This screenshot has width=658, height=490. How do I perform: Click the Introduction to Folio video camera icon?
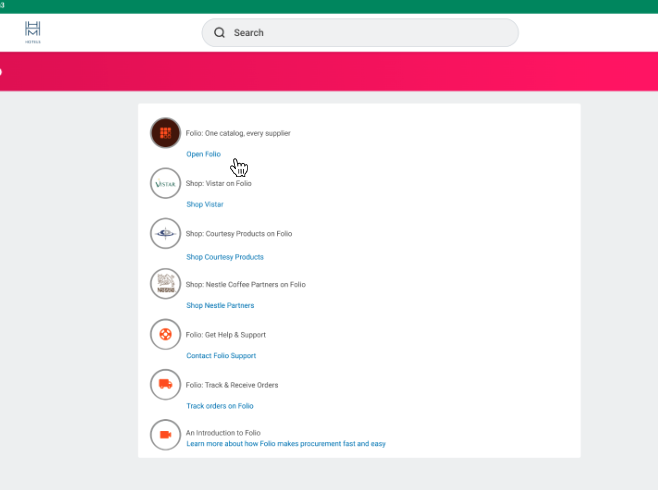(x=165, y=435)
